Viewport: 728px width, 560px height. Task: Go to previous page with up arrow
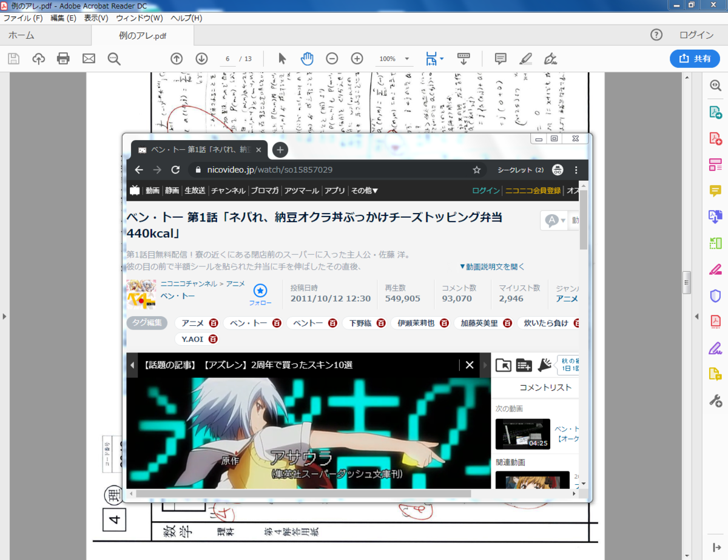(x=177, y=59)
